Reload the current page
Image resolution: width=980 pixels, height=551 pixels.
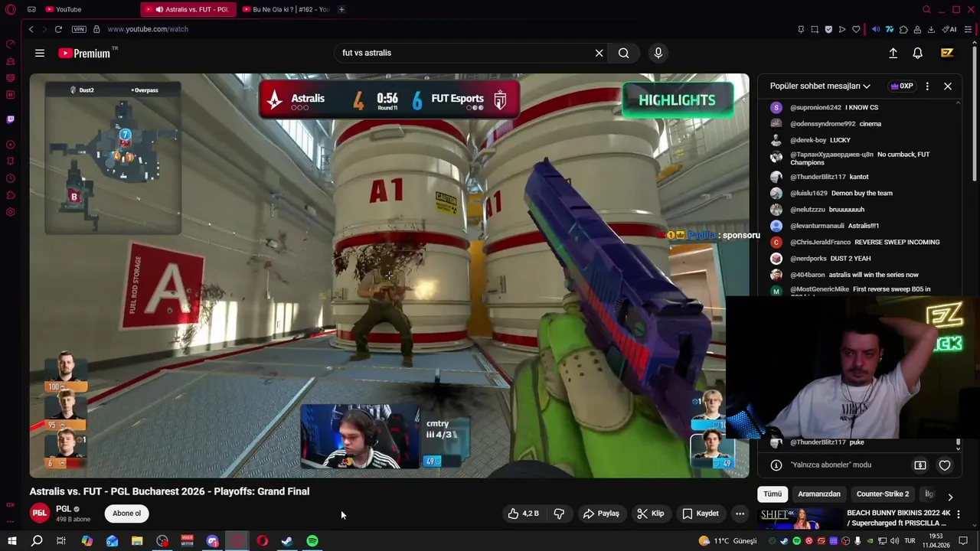58,29
